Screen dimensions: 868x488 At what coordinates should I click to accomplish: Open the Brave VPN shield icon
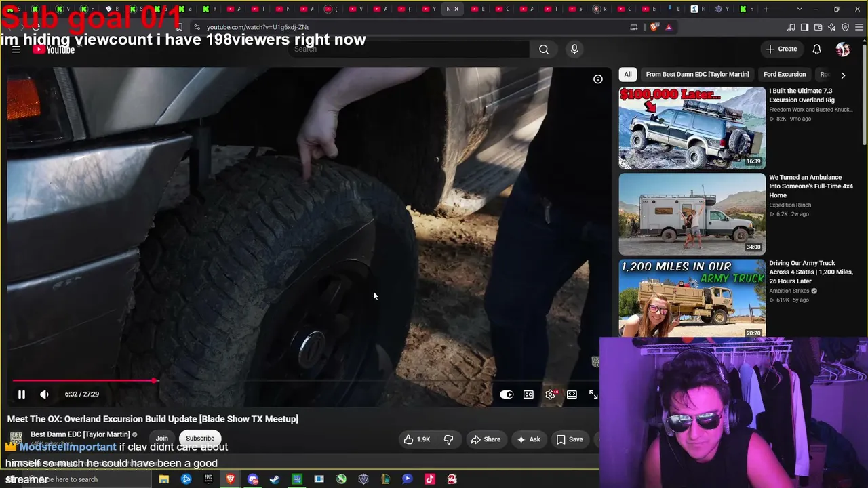(x=846, y=27)
